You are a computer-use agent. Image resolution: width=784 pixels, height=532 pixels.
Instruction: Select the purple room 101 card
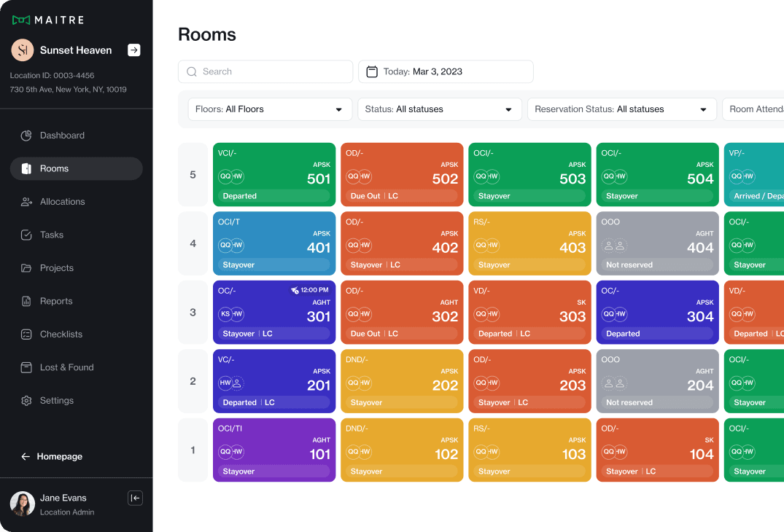coord(274,450)
